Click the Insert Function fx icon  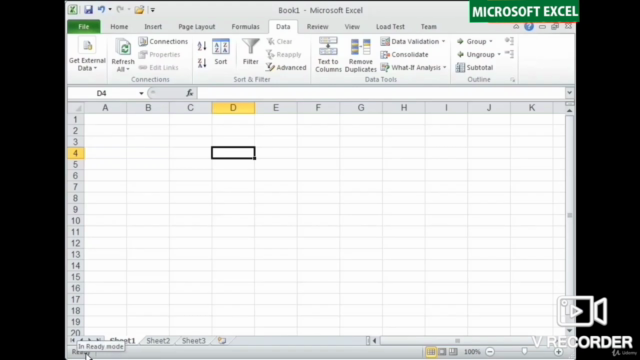point(189,93)
